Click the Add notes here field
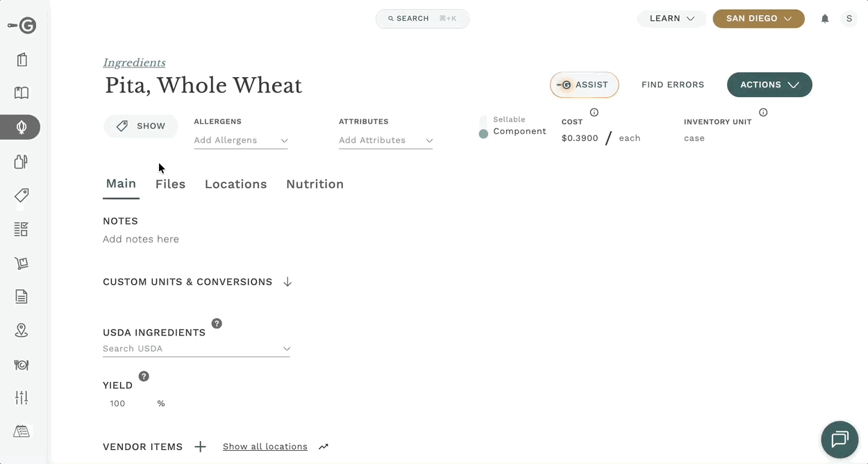This screenshot has height=464, width=868. (x=141, y=239)
